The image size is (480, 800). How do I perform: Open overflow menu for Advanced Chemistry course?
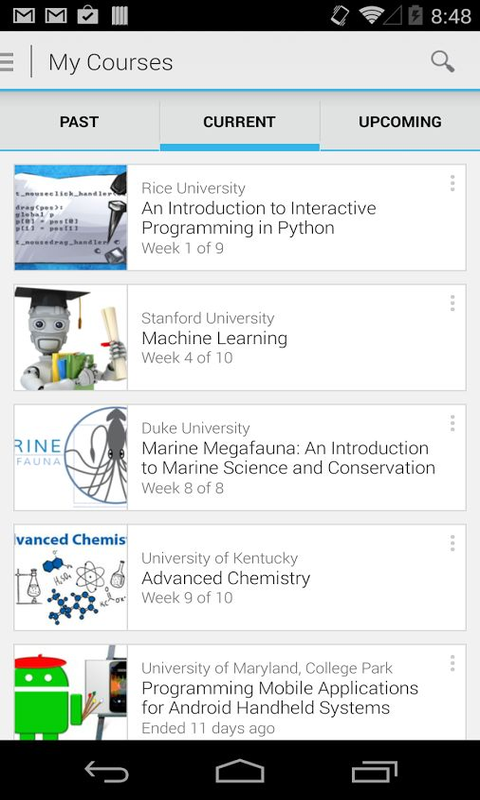(452, 543)
